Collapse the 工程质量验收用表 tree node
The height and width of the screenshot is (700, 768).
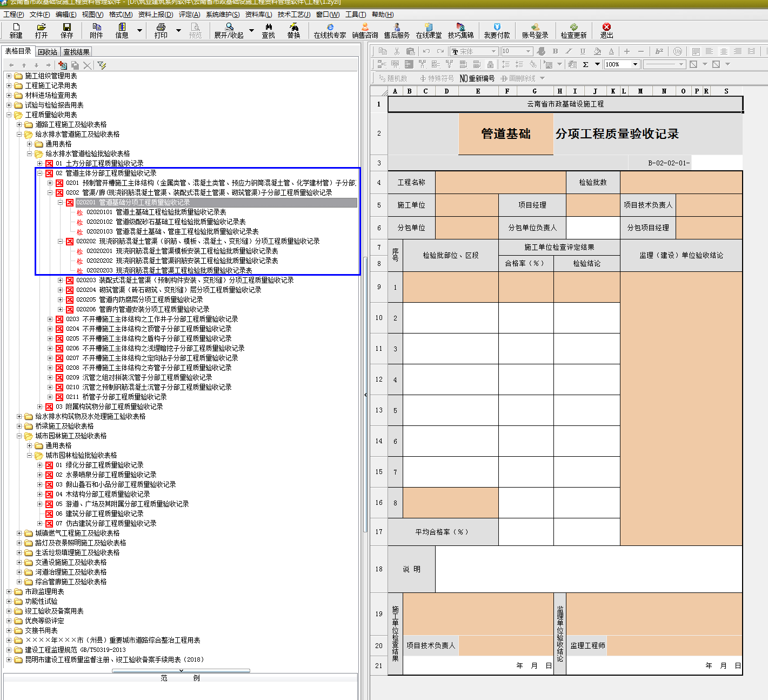tap(9, 115)
